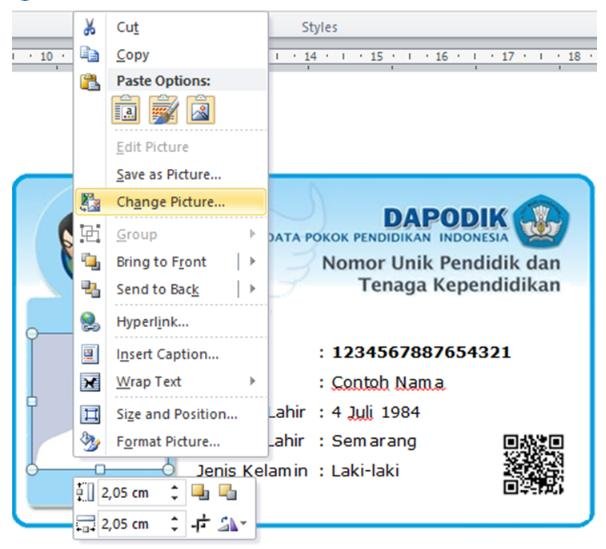
Task: Increase the height value with up arrow
Action: point(175,488)
